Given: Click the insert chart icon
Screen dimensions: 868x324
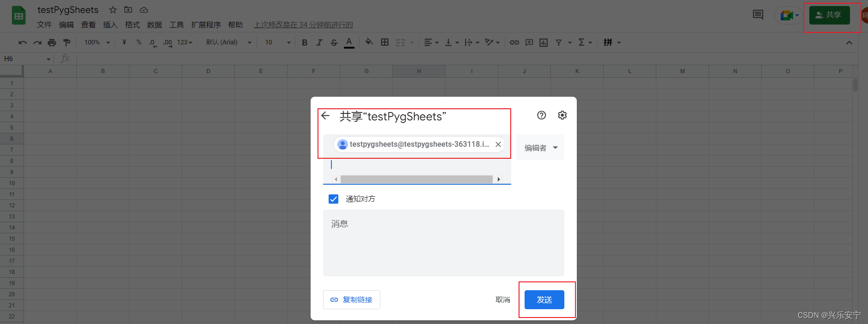Looking at the screenshot, I should (x=544, y=43).
